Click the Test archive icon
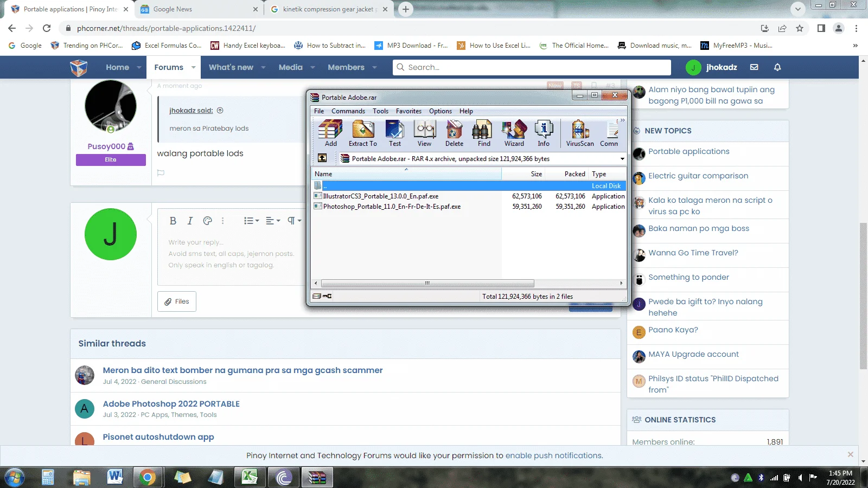 (x=394, y=133)
